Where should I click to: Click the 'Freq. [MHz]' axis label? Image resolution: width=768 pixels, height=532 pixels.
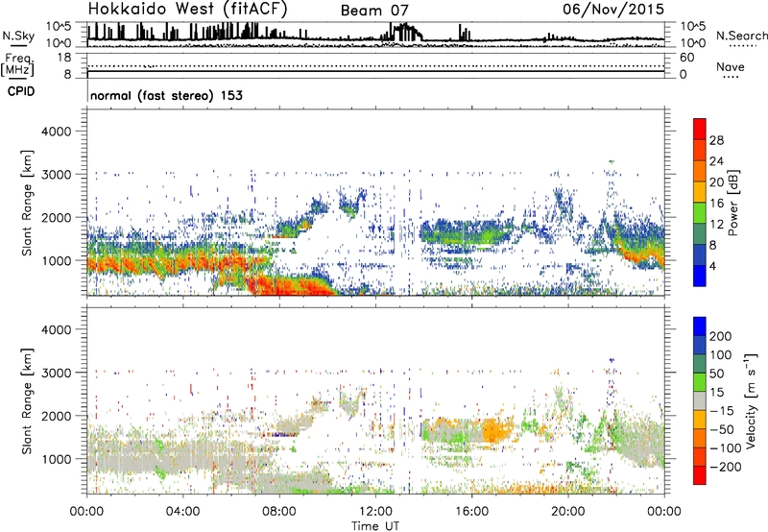click(x=17, y=64)
